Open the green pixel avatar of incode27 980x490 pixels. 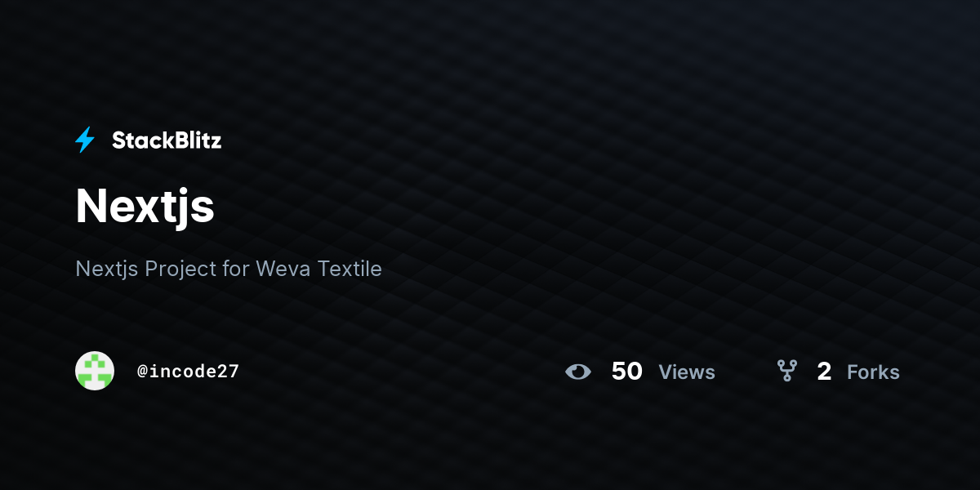[x=95, y=371]
